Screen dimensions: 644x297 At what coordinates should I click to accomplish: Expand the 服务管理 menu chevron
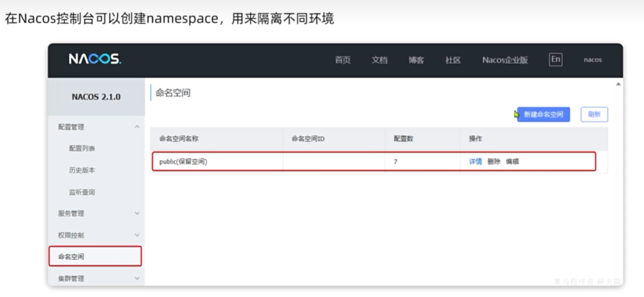[x=137, y=213]
